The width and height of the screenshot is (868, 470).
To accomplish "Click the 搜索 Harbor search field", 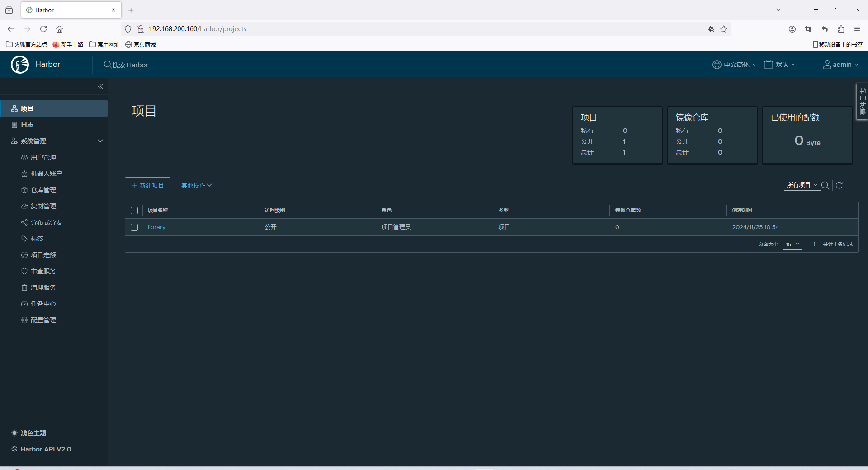I will pyautogui.click(x=132, y=65).
